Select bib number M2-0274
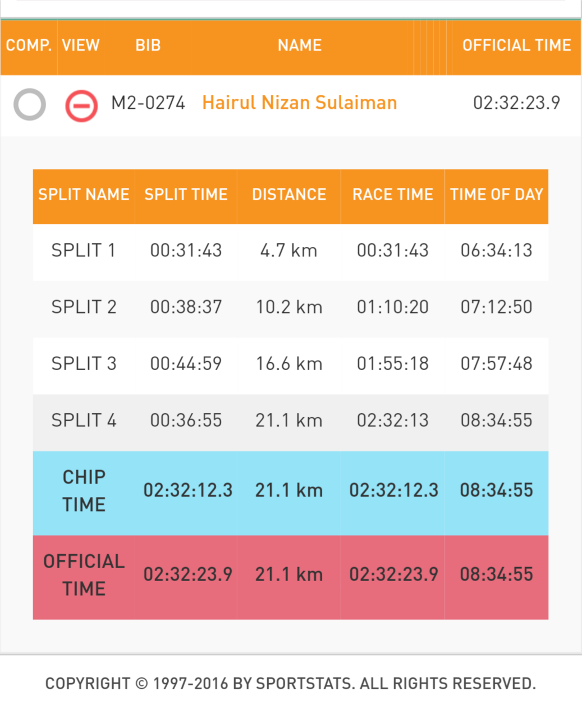Image resolution: width=582 pixels, height=728 pixels. [x=148, y=103]
